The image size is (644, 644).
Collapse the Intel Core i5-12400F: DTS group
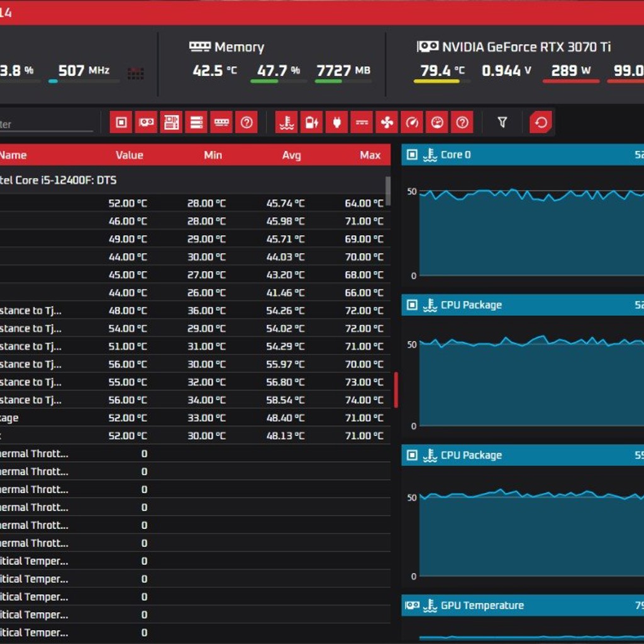[x=192, y=180]
